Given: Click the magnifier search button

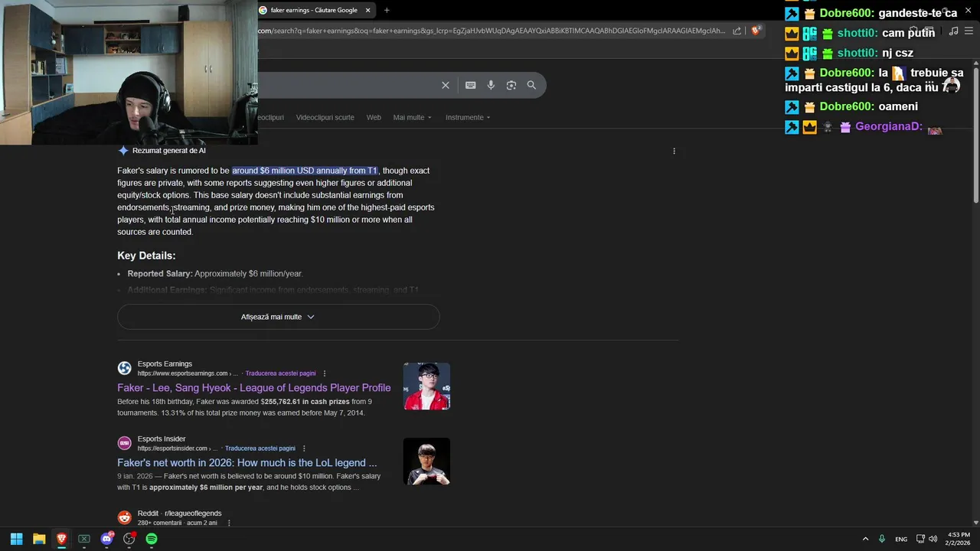Looking at the screenshot, I should (x=531, y=85).
